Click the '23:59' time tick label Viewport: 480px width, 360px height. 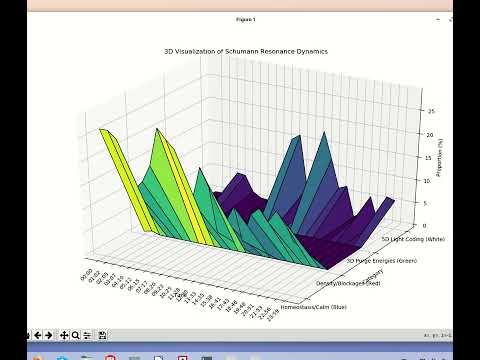[x=273, y=315]
